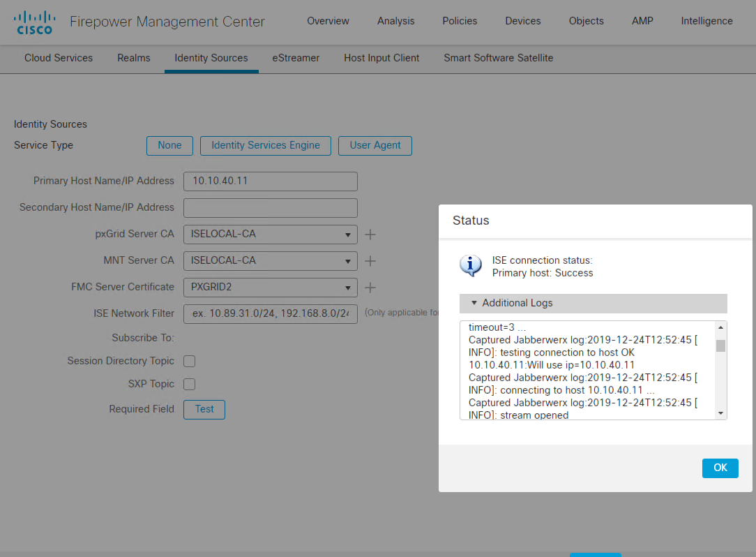
Task: Enable the SXP Topic checkbox
Action: pos(190,384)
